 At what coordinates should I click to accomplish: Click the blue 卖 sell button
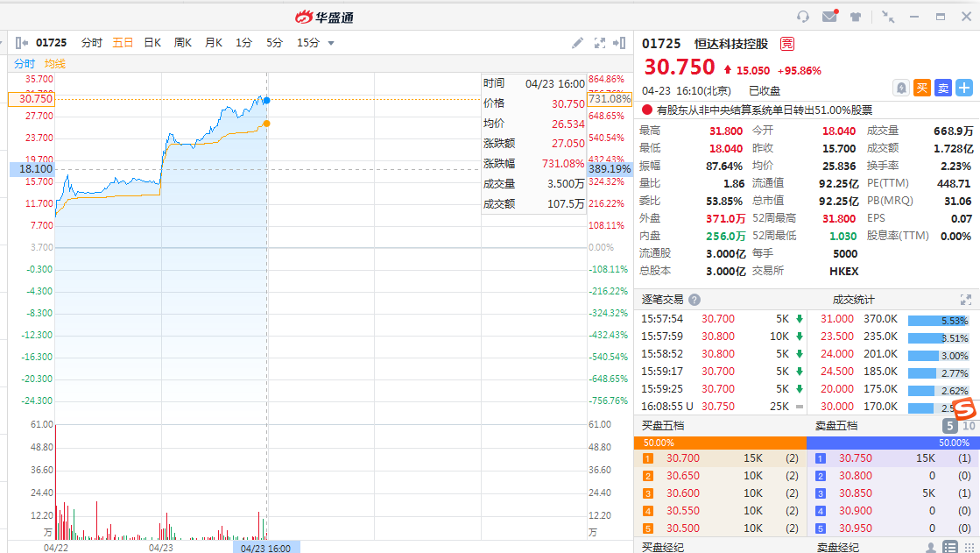(x=943, y=89)
